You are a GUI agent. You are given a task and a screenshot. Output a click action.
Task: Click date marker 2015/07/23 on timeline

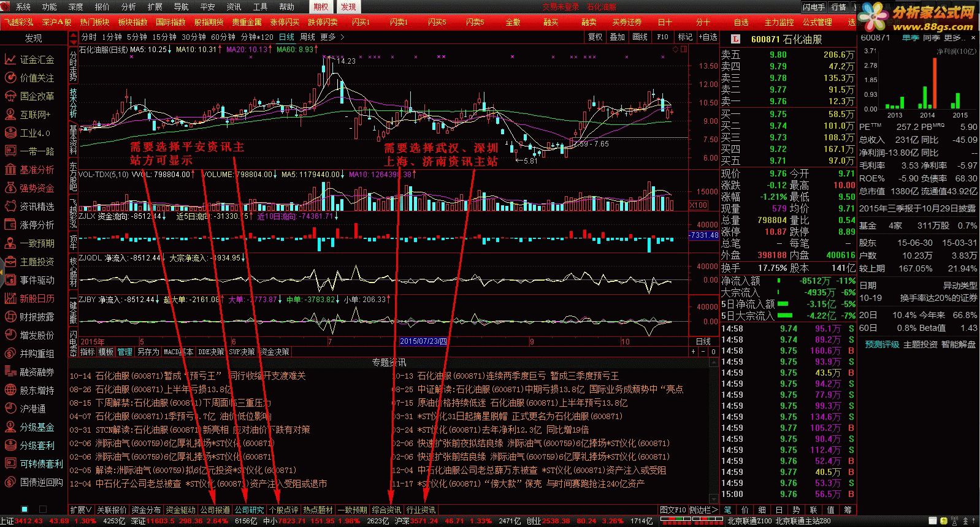coord(423,341)
